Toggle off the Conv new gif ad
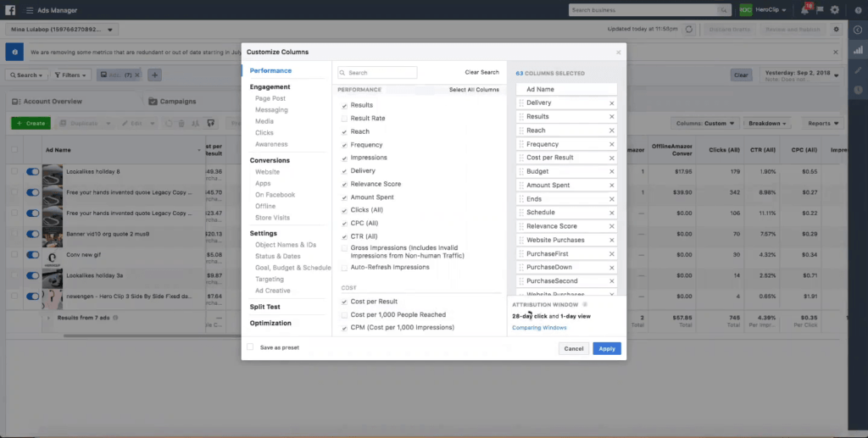The width and height of the screenshot is (868, 438). pos(33,255)
